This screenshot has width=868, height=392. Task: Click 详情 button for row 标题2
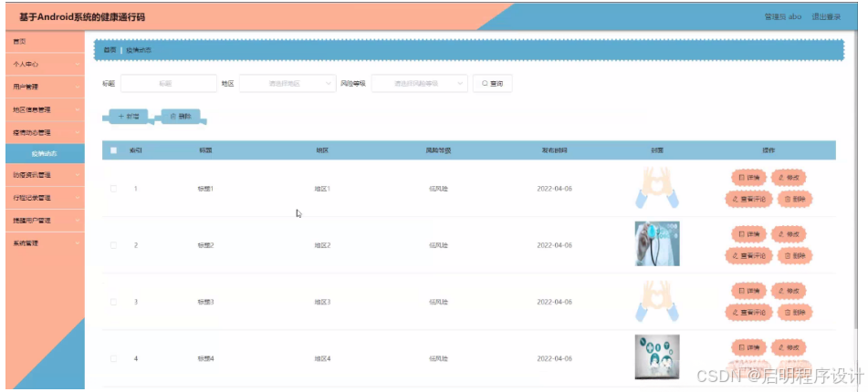pyautogui.click(x=749, y=234)
